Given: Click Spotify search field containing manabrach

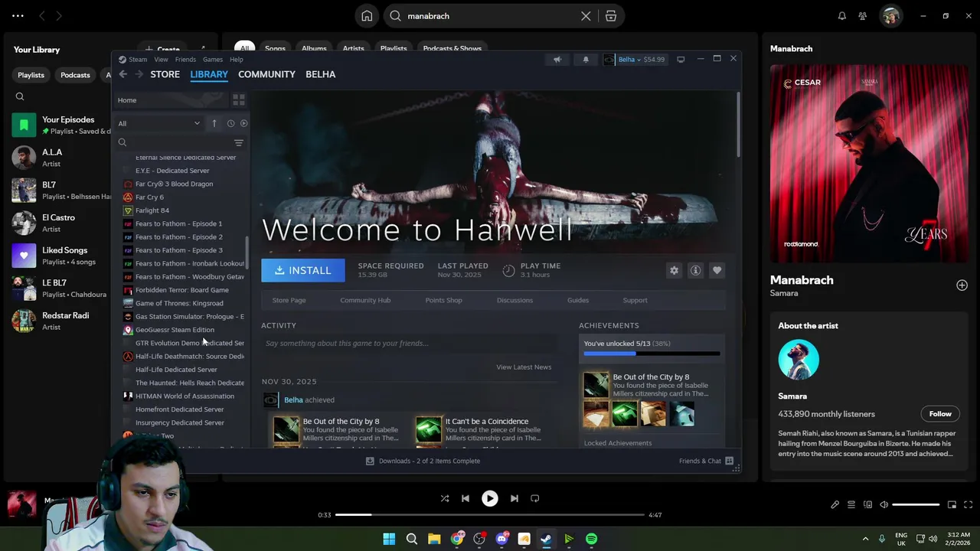Looking at the screenshot, I should pyautogui.click(x=488, y=16).
